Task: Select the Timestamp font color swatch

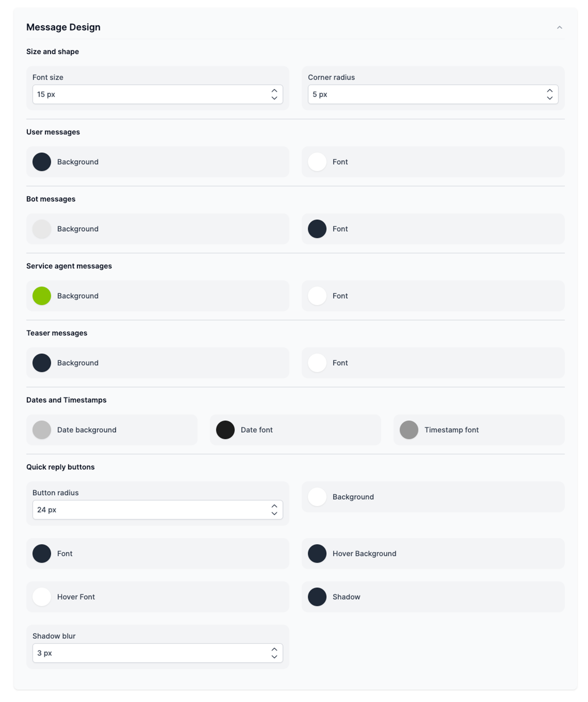Action: (409, 430)
